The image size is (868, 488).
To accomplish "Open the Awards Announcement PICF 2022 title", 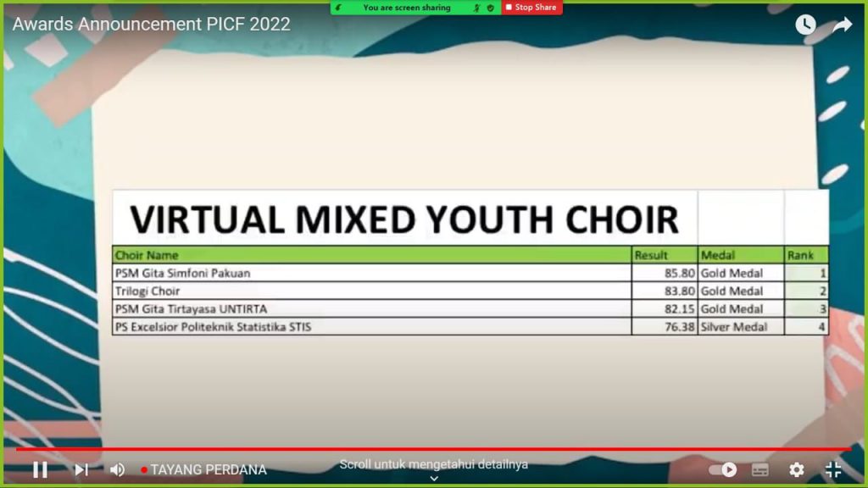I will 151,24.
